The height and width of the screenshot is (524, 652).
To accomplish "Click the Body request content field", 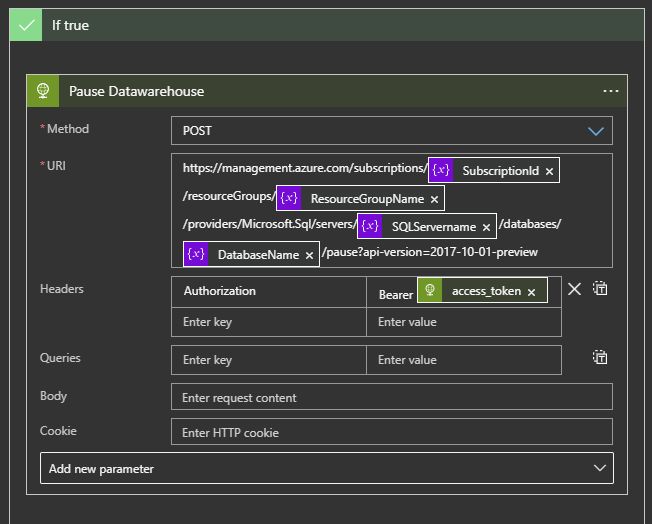I will click(392, 397).
